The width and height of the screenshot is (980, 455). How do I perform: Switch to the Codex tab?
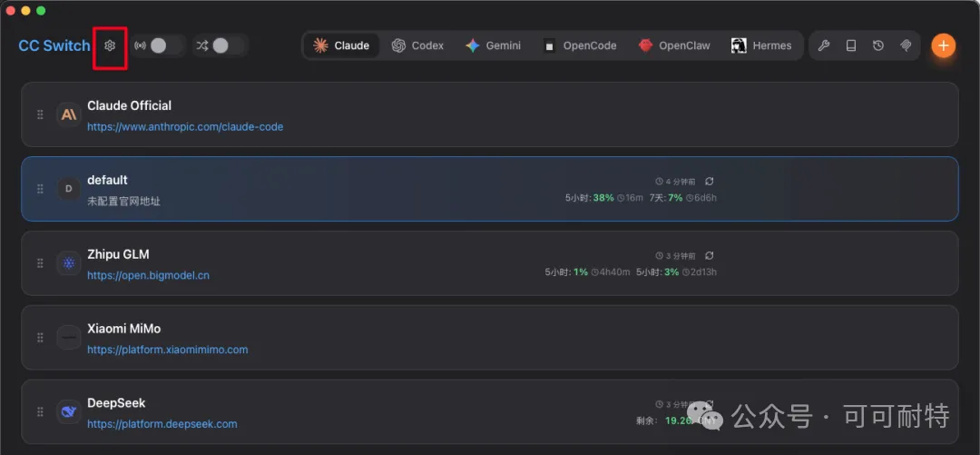(x=417, y=45)
